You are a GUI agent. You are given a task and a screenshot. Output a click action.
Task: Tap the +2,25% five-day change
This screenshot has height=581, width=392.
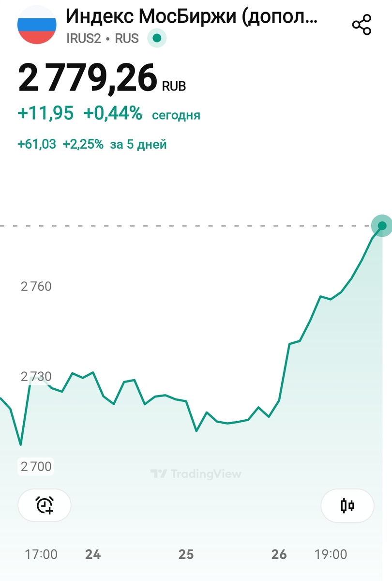[83, 144]
